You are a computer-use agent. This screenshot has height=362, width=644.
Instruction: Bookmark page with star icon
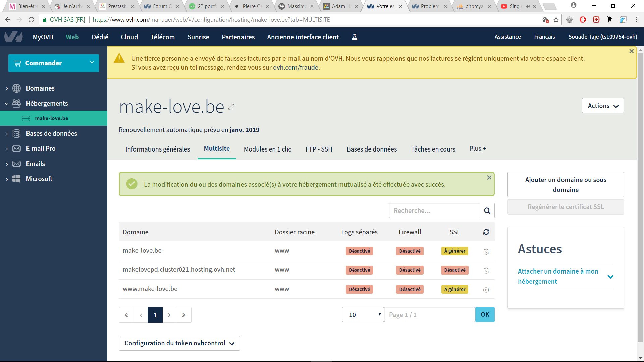pyautogui.click(x=556, y=20)
